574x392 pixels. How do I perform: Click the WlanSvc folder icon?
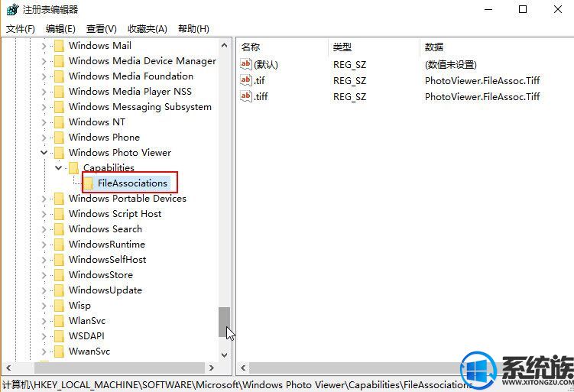[60, 321]
